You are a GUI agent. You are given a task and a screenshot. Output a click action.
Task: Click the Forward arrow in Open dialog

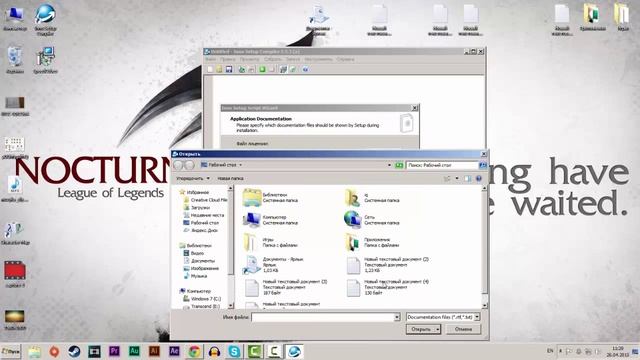click(x=189, y=165)
